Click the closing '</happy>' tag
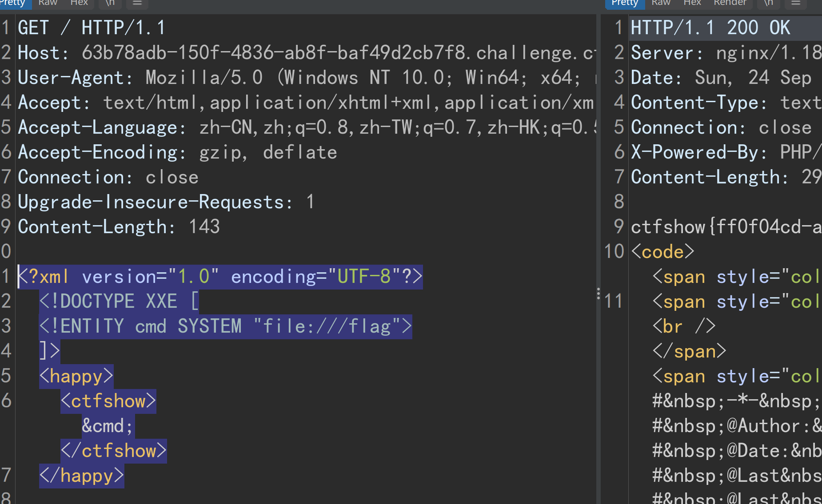The image size is (822, 504). [82, 476]
